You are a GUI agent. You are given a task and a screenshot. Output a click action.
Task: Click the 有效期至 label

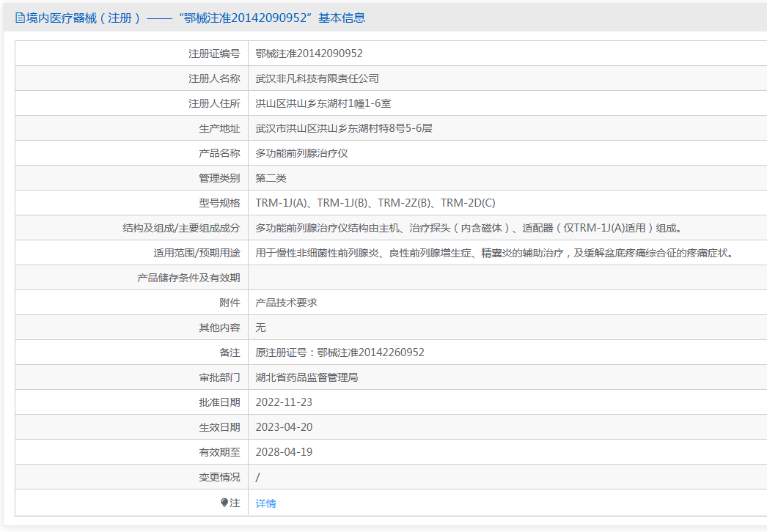click(x=220, y=452)
